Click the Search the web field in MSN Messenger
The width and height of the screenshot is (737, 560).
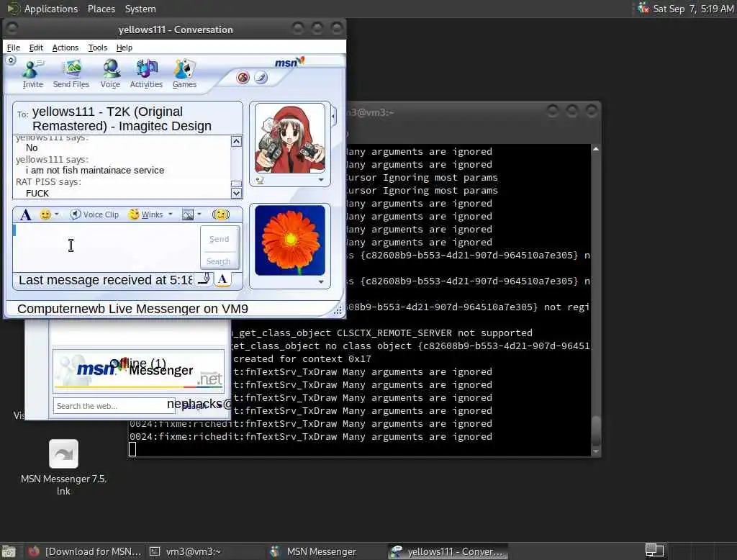coord(114,405)
